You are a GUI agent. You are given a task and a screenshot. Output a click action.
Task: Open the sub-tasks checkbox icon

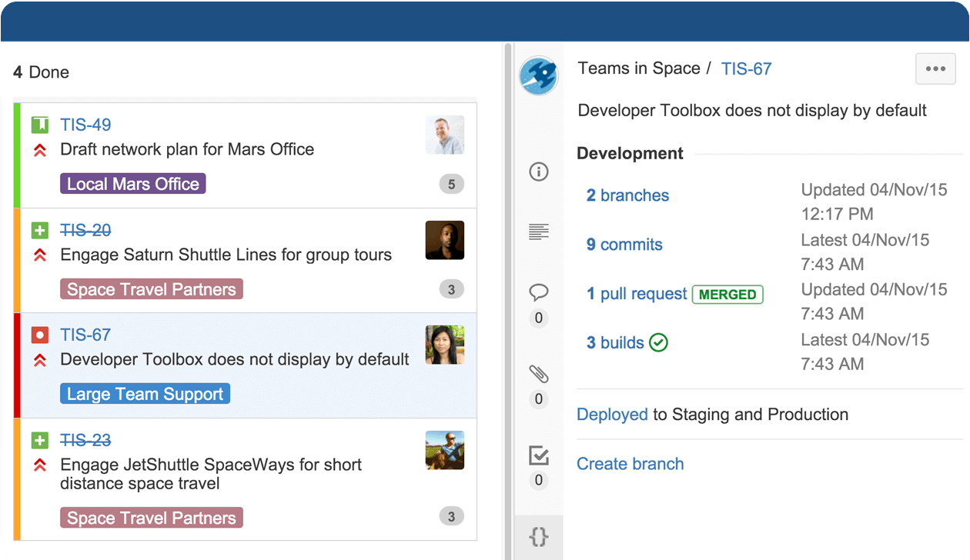539,455
